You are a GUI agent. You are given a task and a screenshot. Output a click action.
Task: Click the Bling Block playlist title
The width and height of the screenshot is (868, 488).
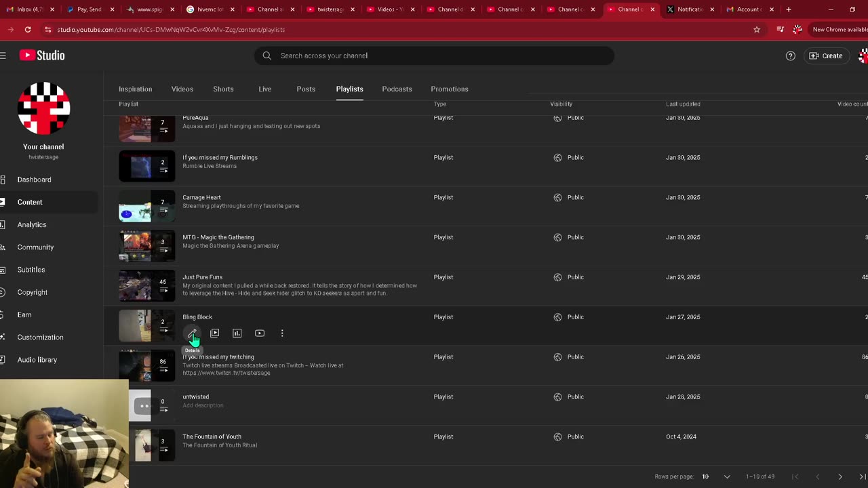click(x=197, y=317)
